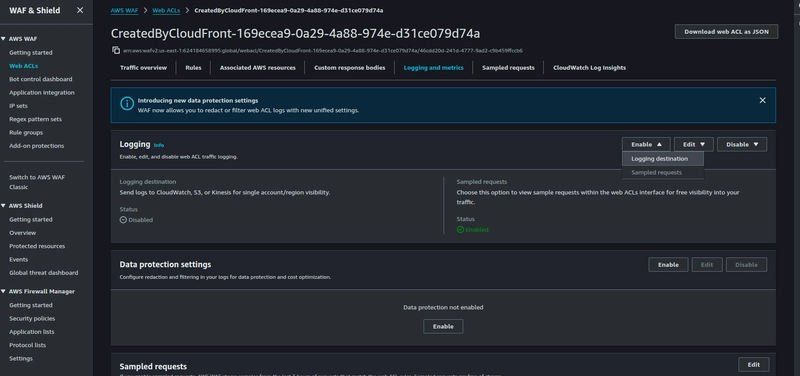Collapse the AWS Firewall Manager section
This screenshot has width=800, height=376.
(x=4, y=292)
